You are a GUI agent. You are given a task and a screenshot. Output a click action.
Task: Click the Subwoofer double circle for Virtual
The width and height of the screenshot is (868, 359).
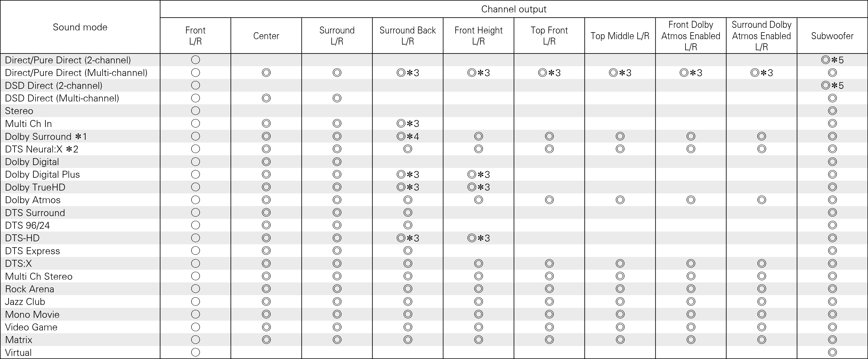(832, 352)
